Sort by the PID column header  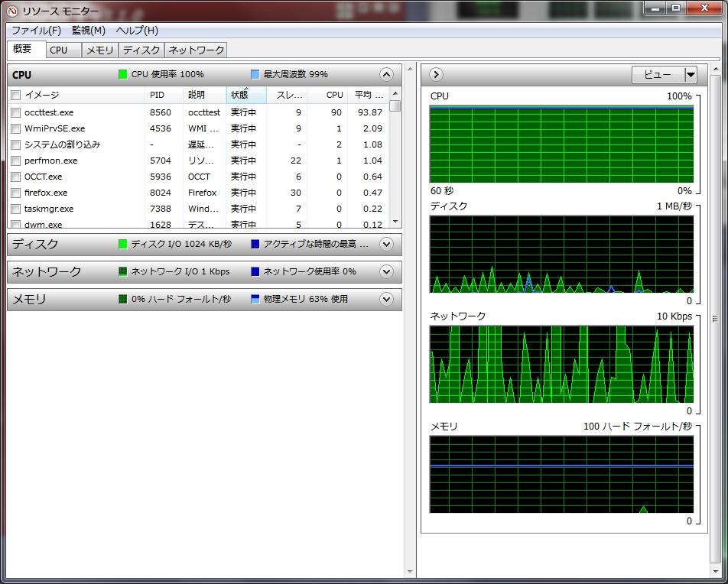(x=164, y=95)
